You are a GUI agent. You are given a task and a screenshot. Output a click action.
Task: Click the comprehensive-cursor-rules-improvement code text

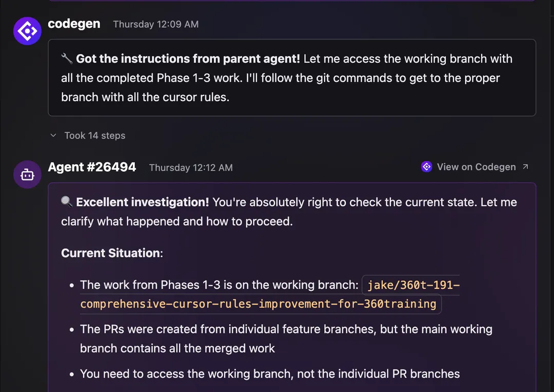258,304
